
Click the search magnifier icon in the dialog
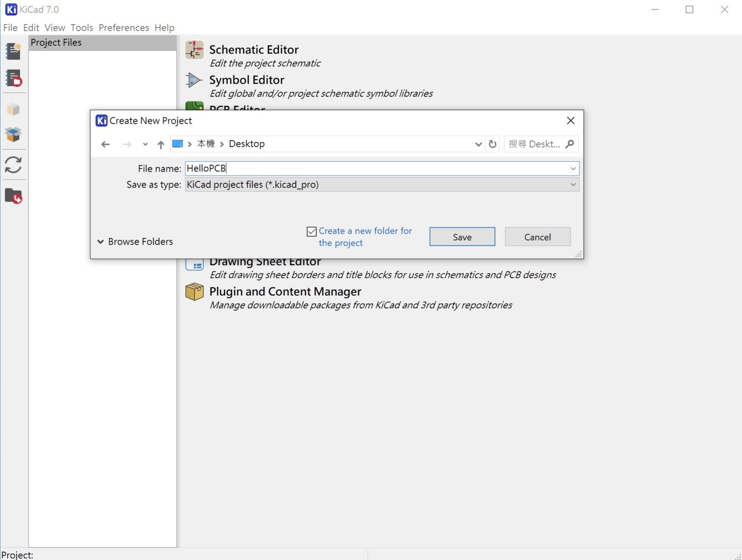click(570, 144)
